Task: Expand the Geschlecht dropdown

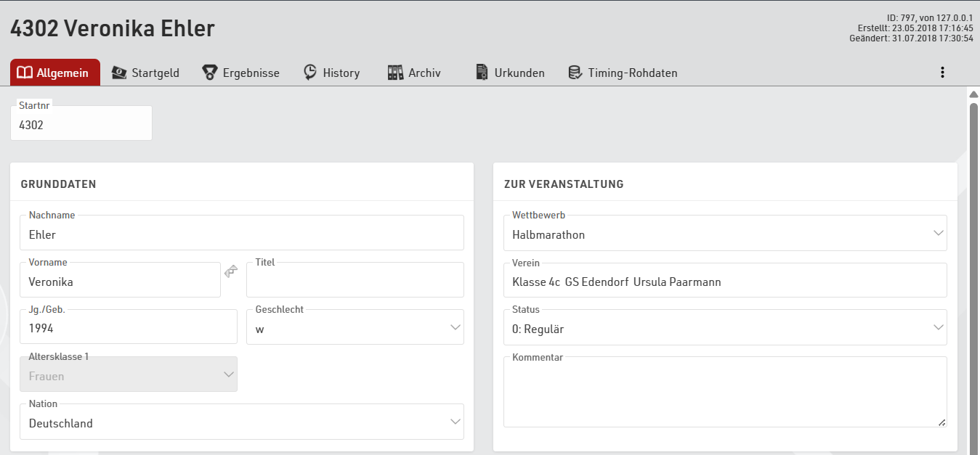Action: 455,328
